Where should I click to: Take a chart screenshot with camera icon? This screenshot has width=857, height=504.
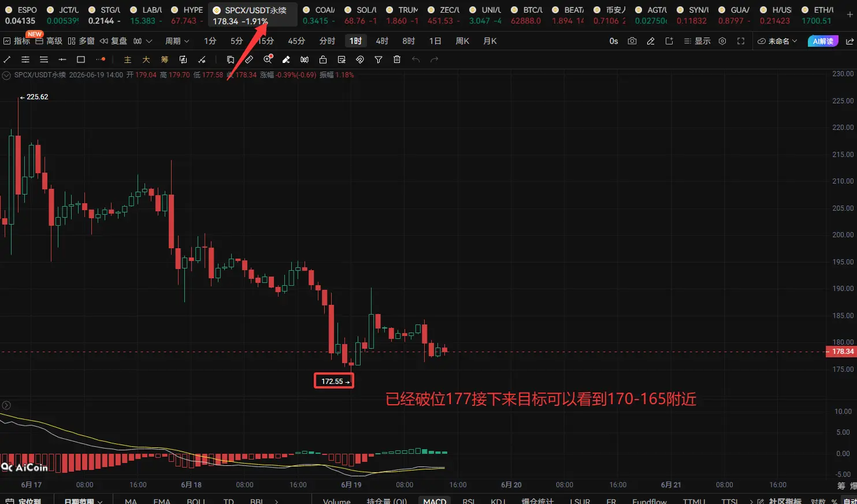(x=632, y=41)
